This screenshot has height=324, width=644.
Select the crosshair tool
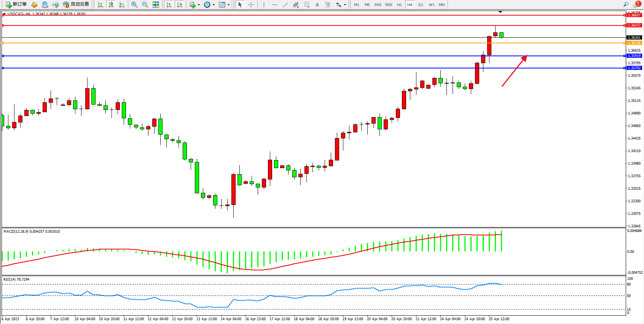click(x=251, y=5)
